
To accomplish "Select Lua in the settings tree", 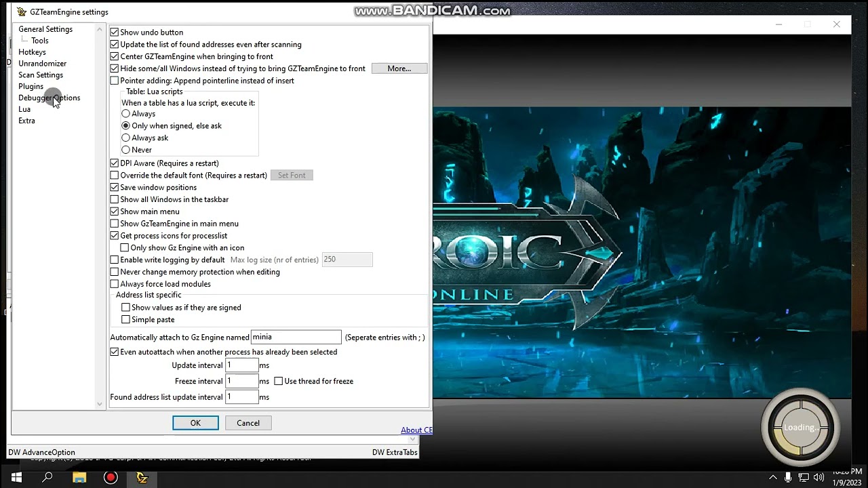I will [x=24, y=109].
